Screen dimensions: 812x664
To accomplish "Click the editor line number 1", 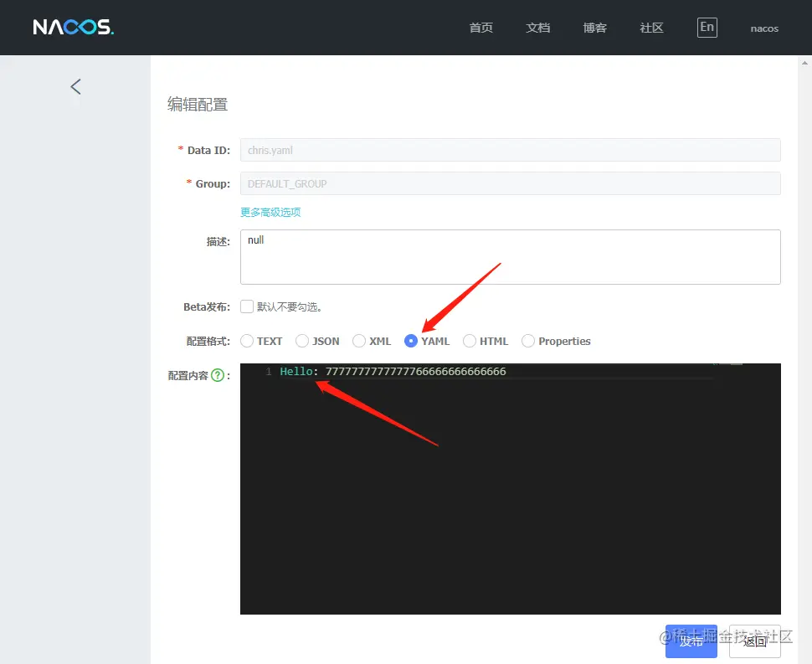I will click(x=268, y=372).
